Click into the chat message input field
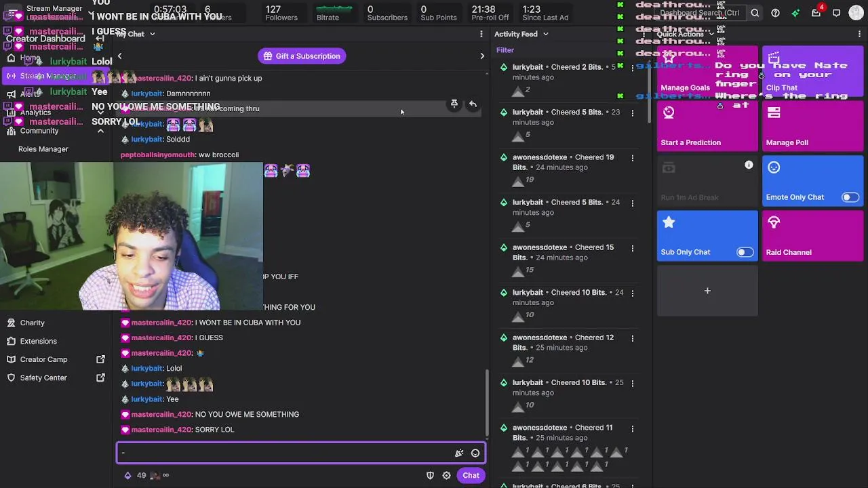Viewport: 868px width, 488px height. click(285, 453)
